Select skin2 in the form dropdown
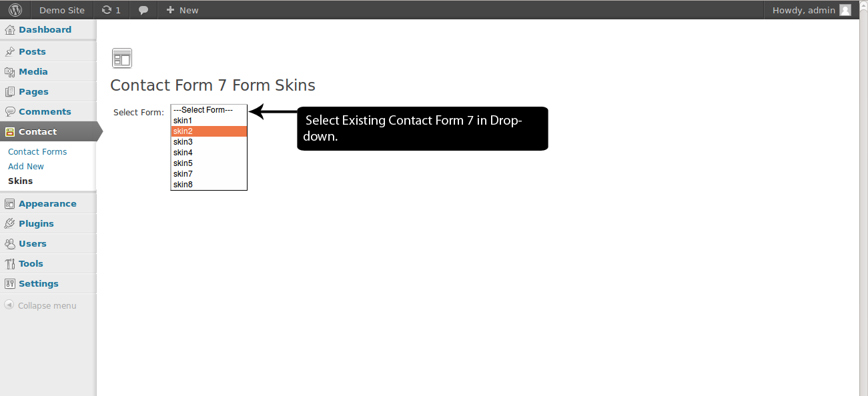The height and width of the screenshot is (396, 868). (x=209, y=131)
